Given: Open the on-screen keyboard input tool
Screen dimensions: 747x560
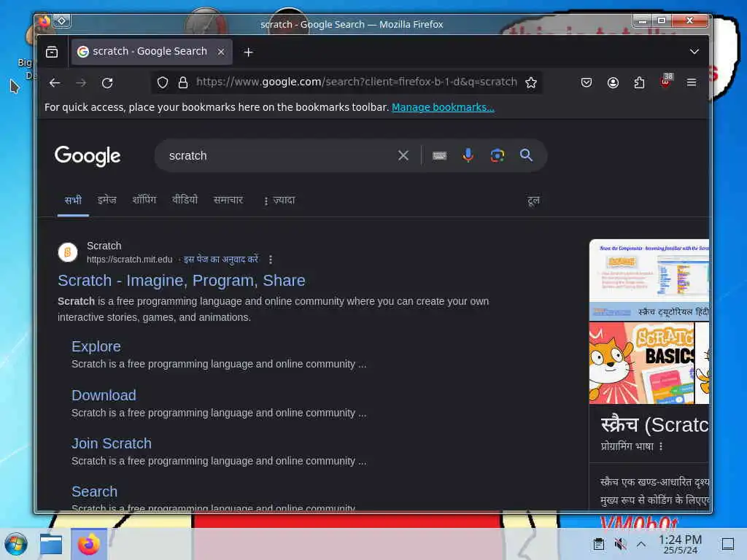Looking at the screenshot, I should [439, 155].
